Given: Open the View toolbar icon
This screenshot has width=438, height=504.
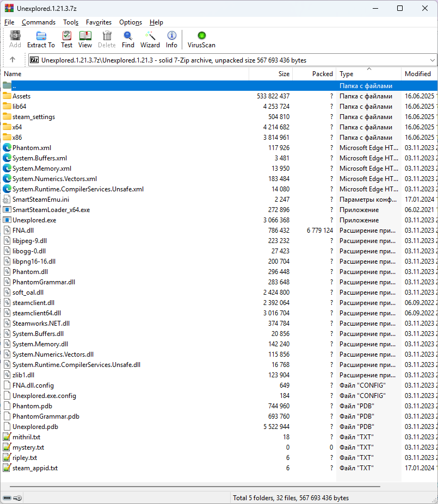Looking at the screenshot, I should (x=85, y=35).
